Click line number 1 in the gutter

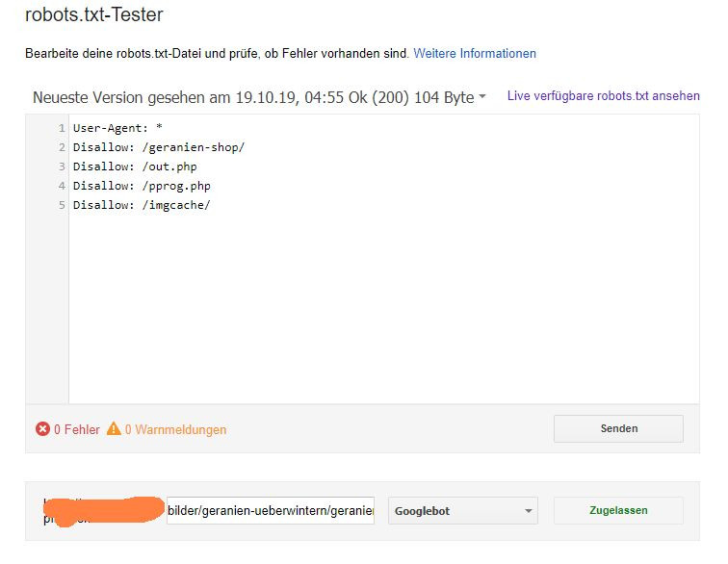pyautogui.click(x=62, y=128)
